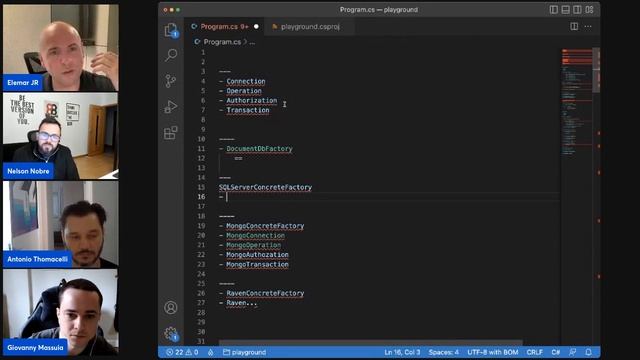Select C# language mode
Screen dimensions: 640x360
[x=556, y=352]
